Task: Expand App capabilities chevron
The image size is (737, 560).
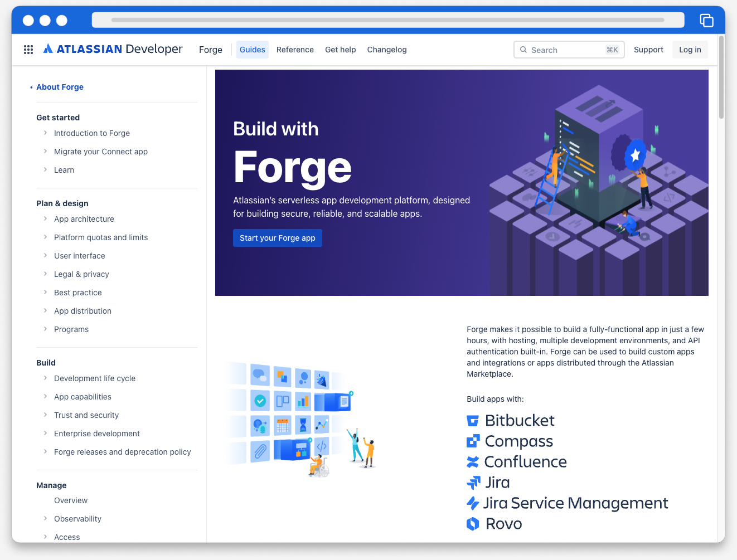Action: point(45,396)
